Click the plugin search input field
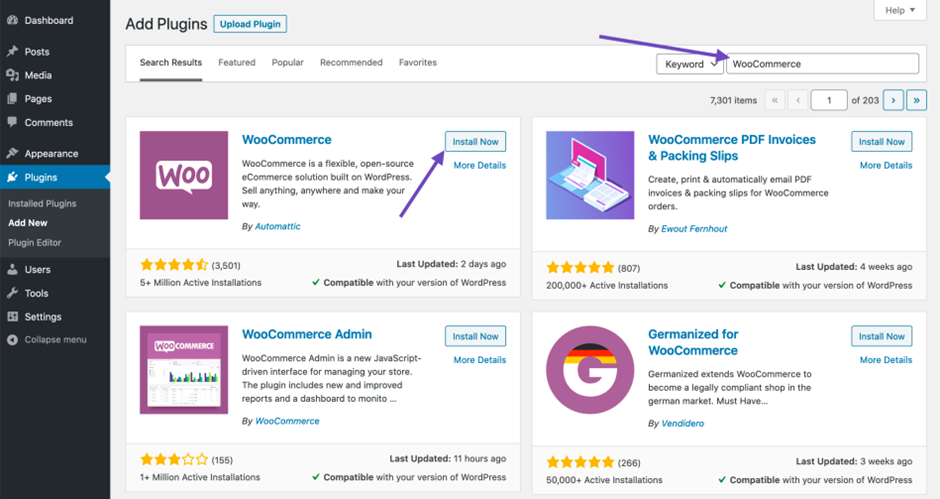This screenshot has height=499, width=940. [x=822, y=64]
